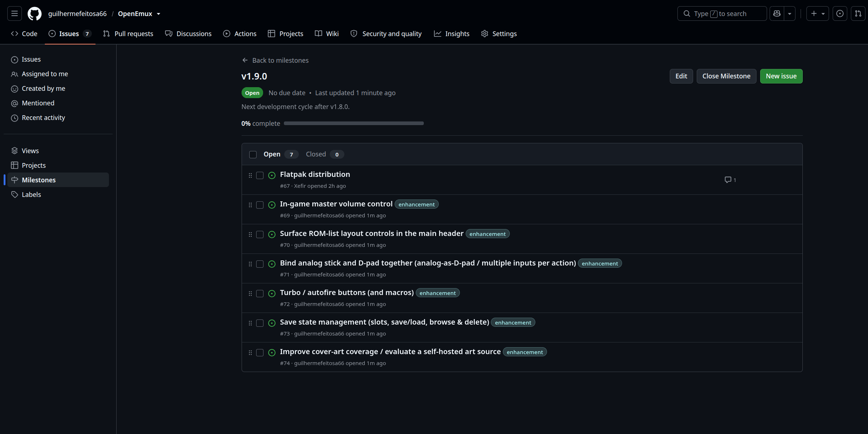Open Recent activity in sidebar
Viewport: 868px width, 434px height.
pos(58,118)
